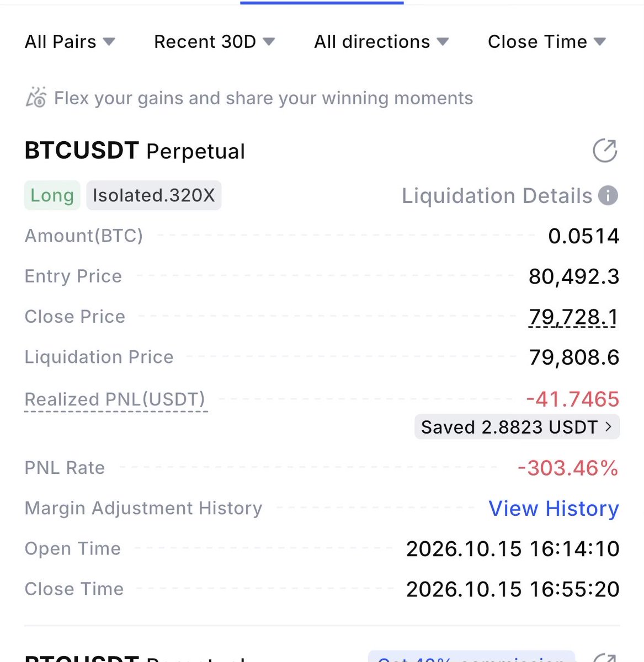This screenshot has width=644, height=662.
Task: Tap the arrow on Saved 2.8823 USDT
Action: pos(609,426)
